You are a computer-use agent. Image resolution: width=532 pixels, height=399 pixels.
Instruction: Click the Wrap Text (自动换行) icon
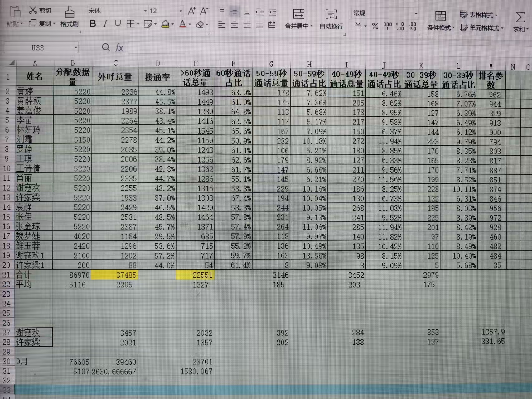[x=331, y=15]
